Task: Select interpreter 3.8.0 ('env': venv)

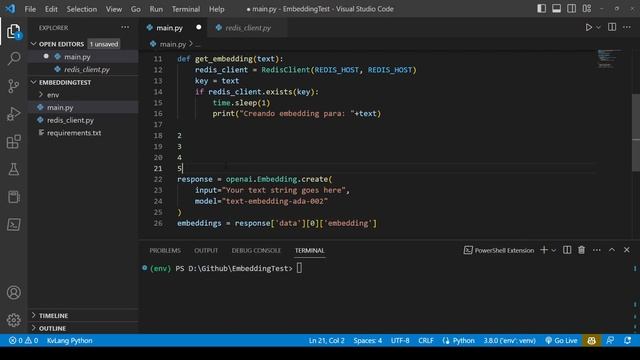Action: [509, 340]
